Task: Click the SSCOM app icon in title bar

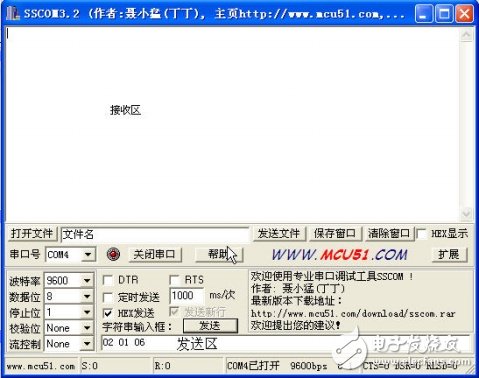Action: point(13,13)
